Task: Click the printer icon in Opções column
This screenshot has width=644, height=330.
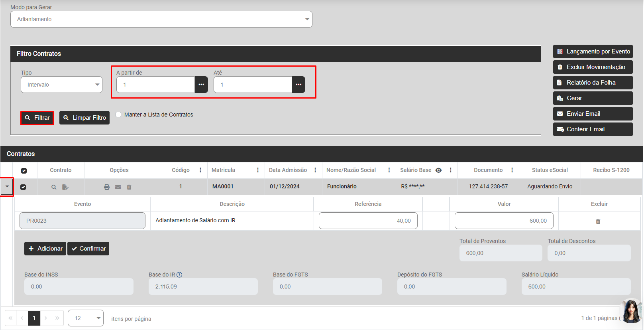Action: point(107,187)
